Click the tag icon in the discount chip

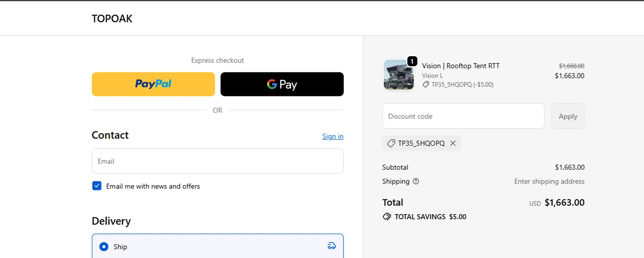pos(391,144)
